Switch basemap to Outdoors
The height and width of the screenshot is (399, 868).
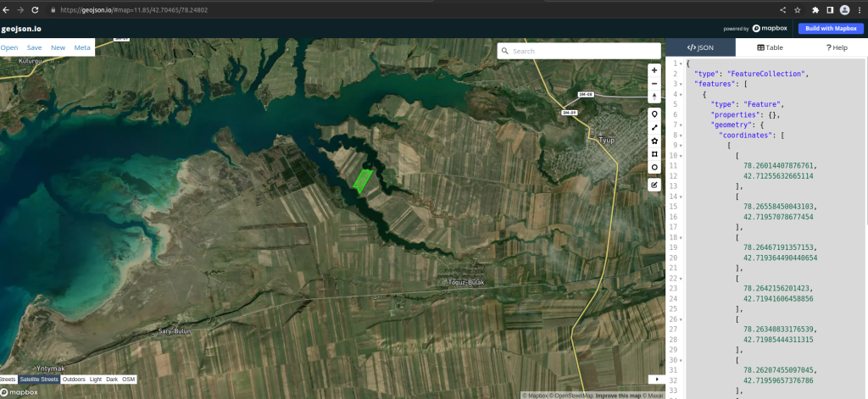click(74, 379)
